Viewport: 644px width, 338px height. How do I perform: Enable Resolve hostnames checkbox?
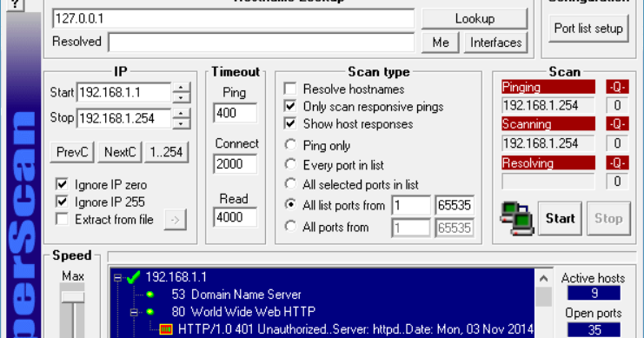pyautogui.click(x=290, y=89)
